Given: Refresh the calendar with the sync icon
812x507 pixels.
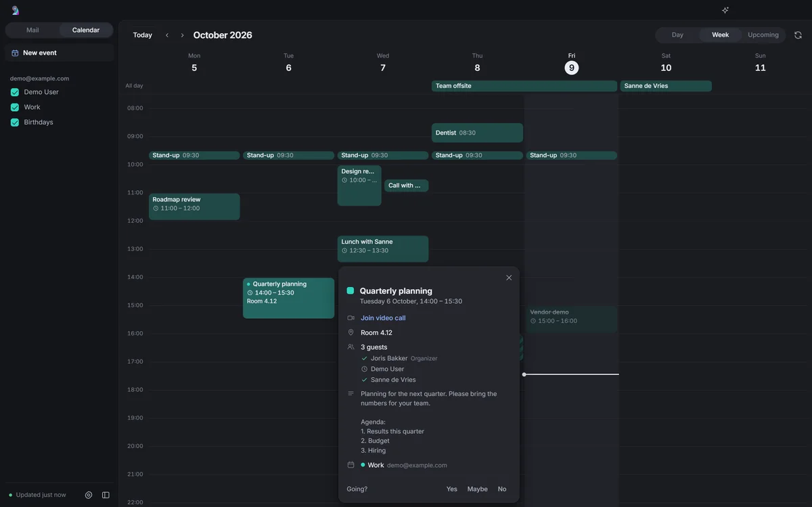Looking at the screenshot, I should (x=798, y=35).
